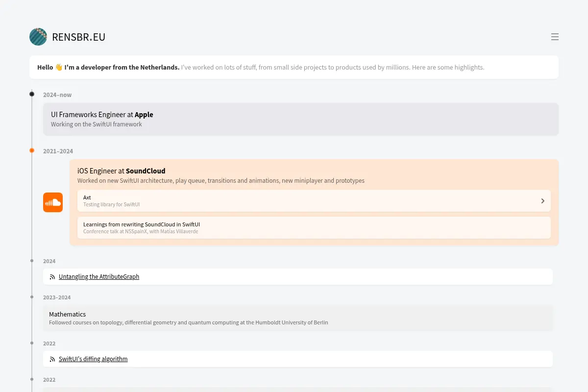Click the Hello developer from the Netherlands intro

[x=294, y=67]
